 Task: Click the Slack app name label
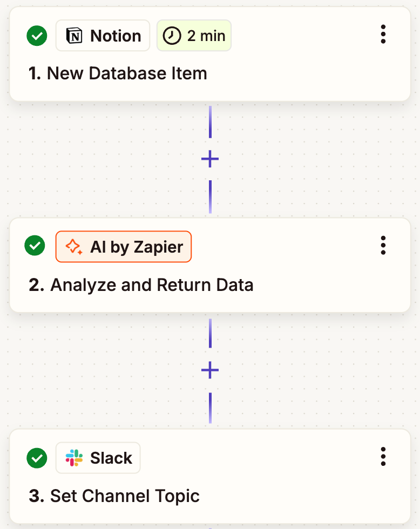(x=111, y=458)
